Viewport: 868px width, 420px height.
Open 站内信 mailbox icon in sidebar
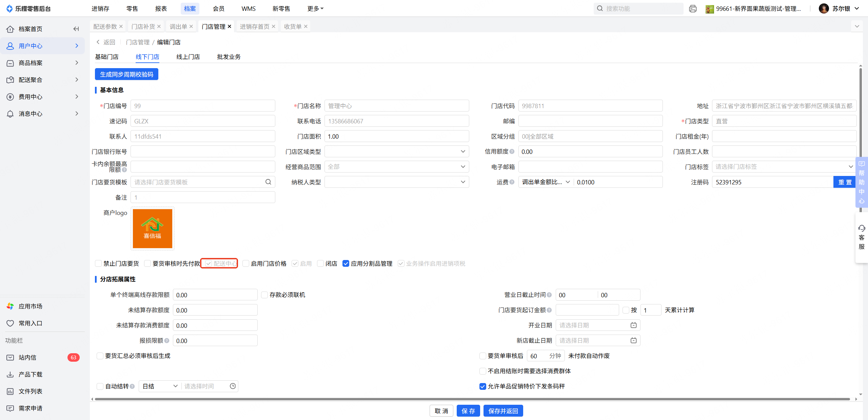click(10, 357)
